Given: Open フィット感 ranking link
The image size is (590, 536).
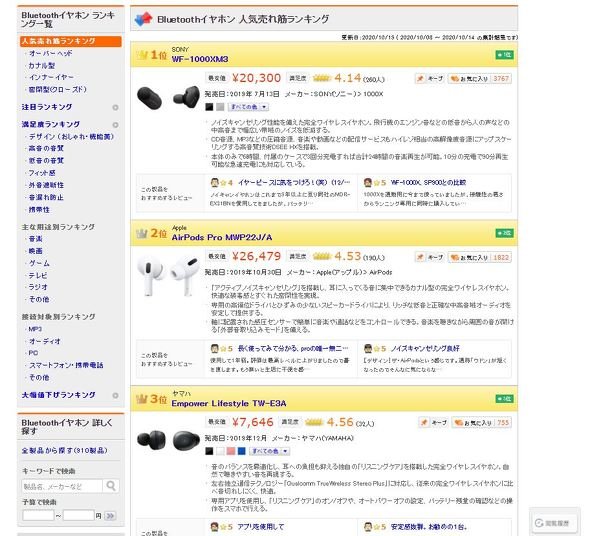Looking at the screenshot, I should point(42,173).
